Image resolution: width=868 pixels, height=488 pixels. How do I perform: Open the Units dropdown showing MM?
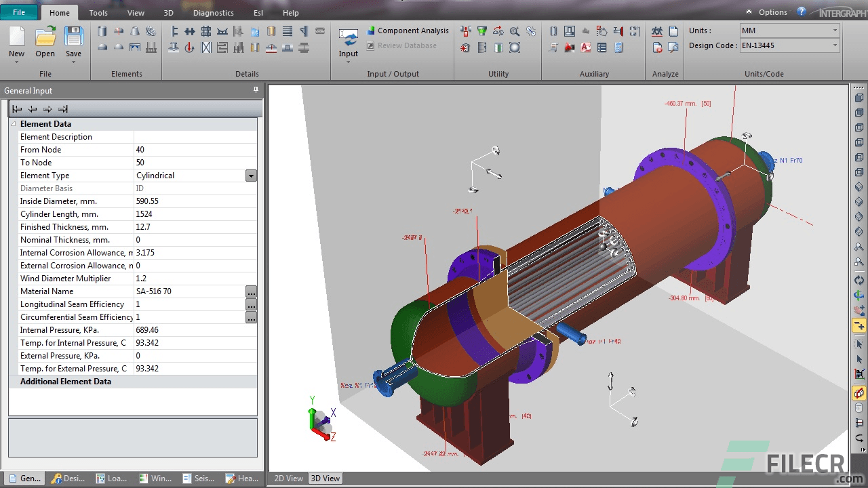[835, 30]
